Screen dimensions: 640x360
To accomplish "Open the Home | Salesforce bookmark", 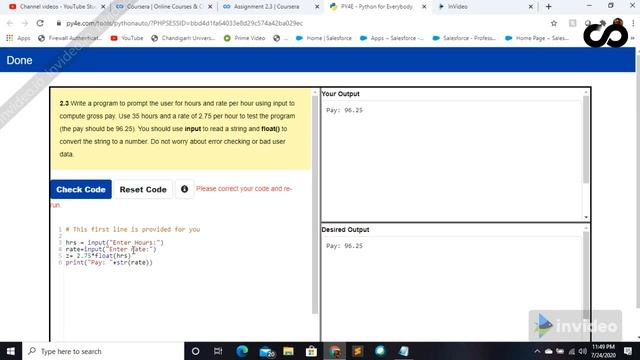I will pyautogui.click(x=324, y=38).
